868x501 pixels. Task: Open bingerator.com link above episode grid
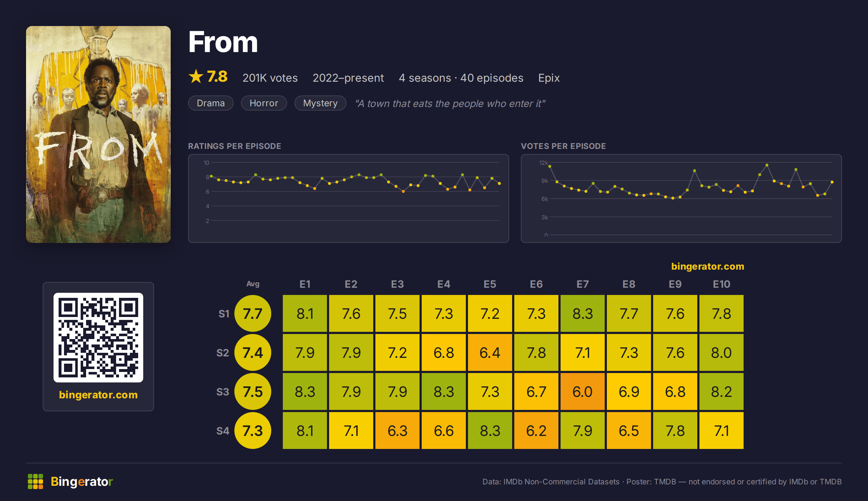[708, 266]
